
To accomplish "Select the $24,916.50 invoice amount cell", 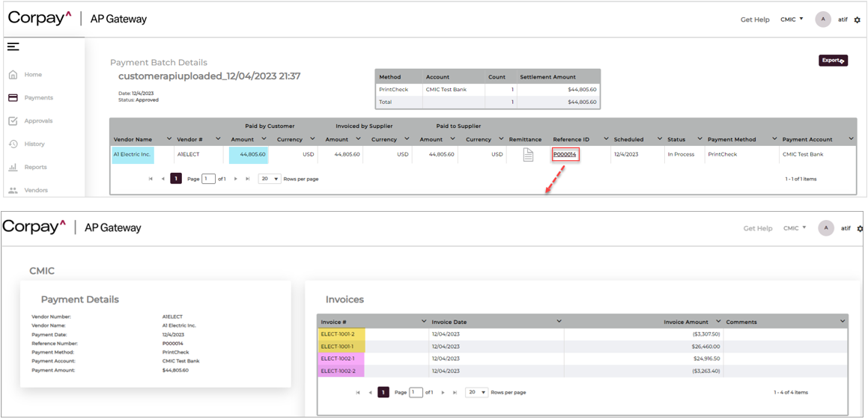I will click(x=644, y=358).
